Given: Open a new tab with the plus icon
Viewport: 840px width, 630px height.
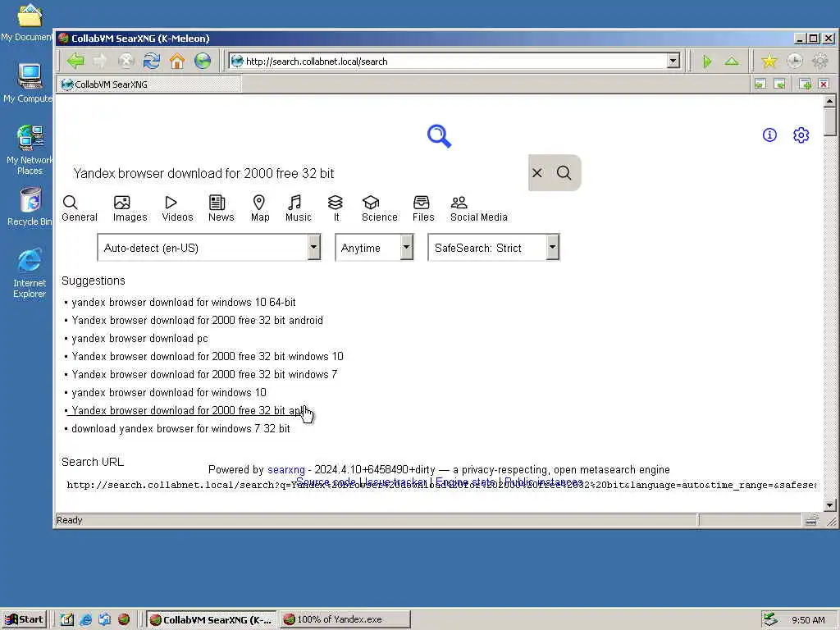Looking at the screenshot, I should click(x=805, y=84).
